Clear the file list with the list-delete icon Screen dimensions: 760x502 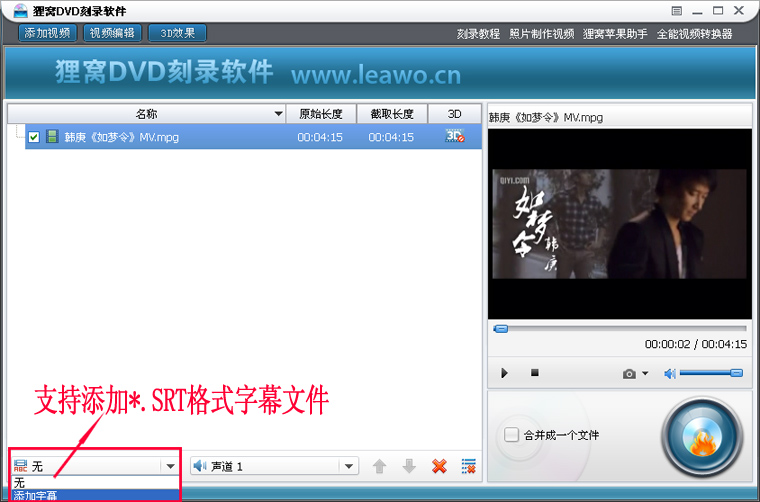coord(469,466)
